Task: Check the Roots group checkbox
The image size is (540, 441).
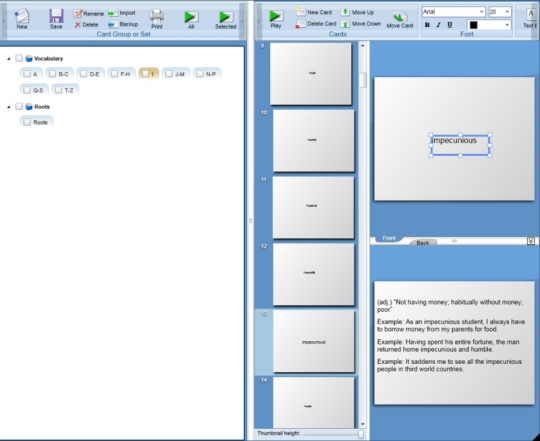Action: click(x=19, y=106)
